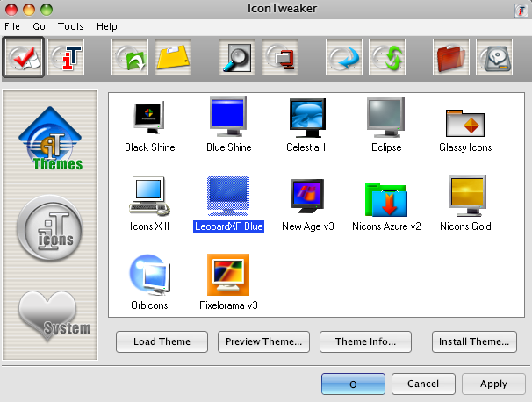This screenshot has width=532, height=402.
Task: Select the Eclipse theme
Action: tap(386, 125)
